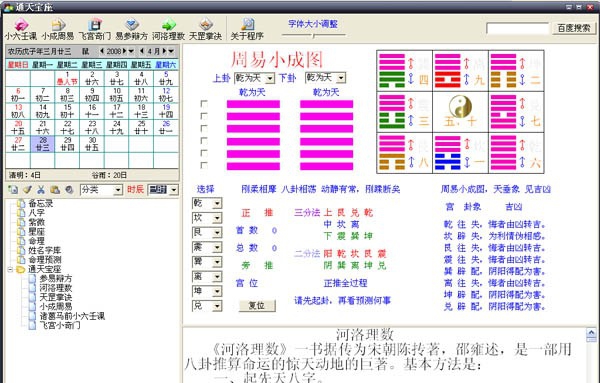Tick the checkbox beside the fifth hexagram line
The width and height of the screenshot is (600, 383).
pyautogui.click(x=204, y=153)
